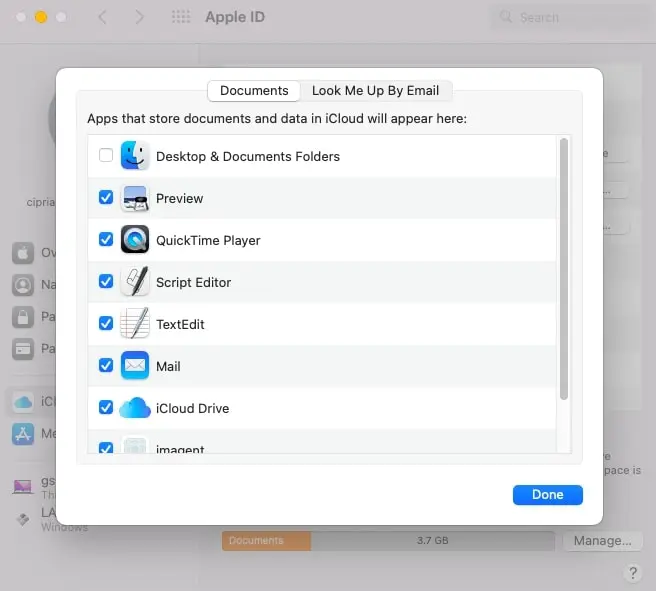Enable Desktop & Documents Folders checkbox
The image size is (656, 591).
[106, 155]
